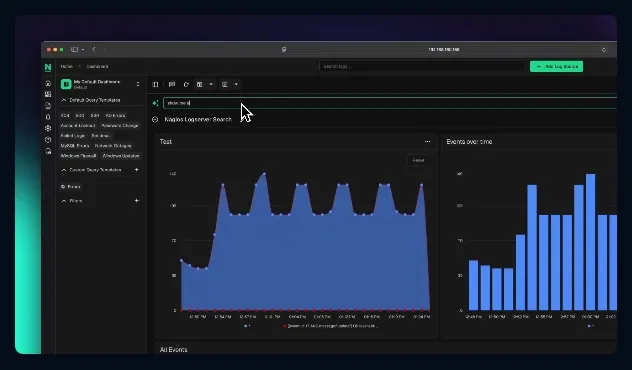
Task: Click the Nagios N logo
Action: (48, 67)
